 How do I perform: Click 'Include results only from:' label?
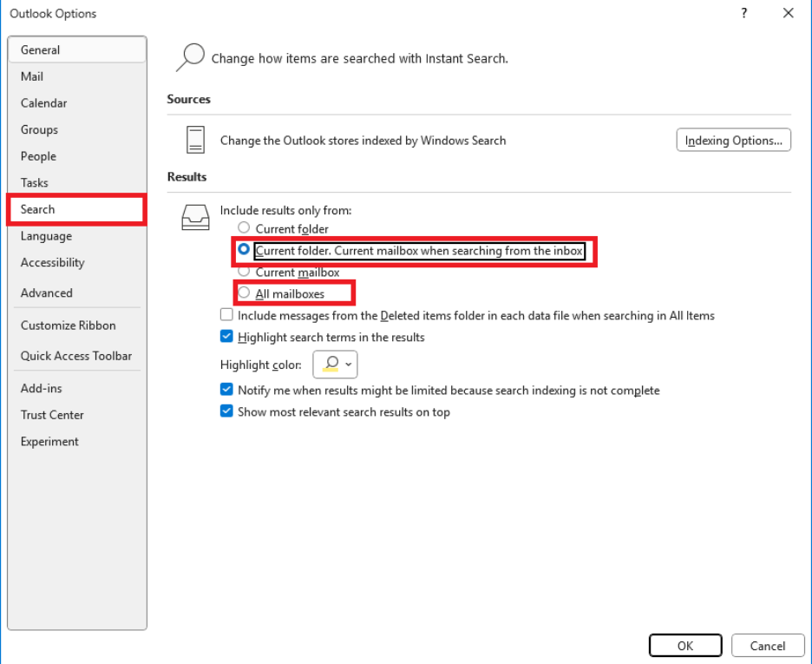point(286,210)
